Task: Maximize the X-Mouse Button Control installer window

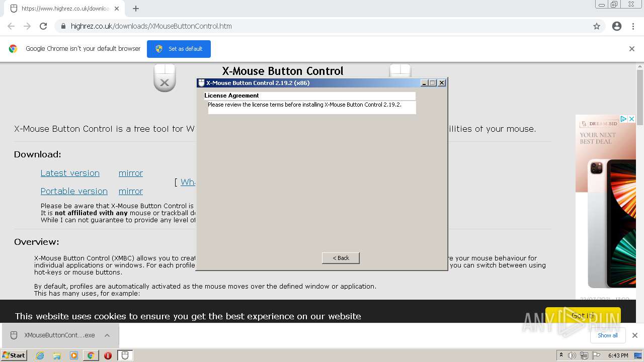Action: point(433,83)
